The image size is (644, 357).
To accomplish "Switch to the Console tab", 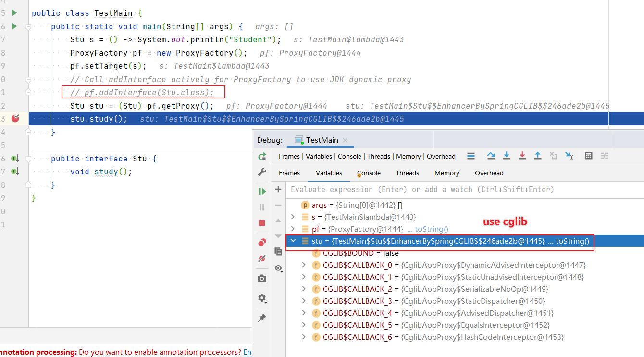I will point(369,173).
